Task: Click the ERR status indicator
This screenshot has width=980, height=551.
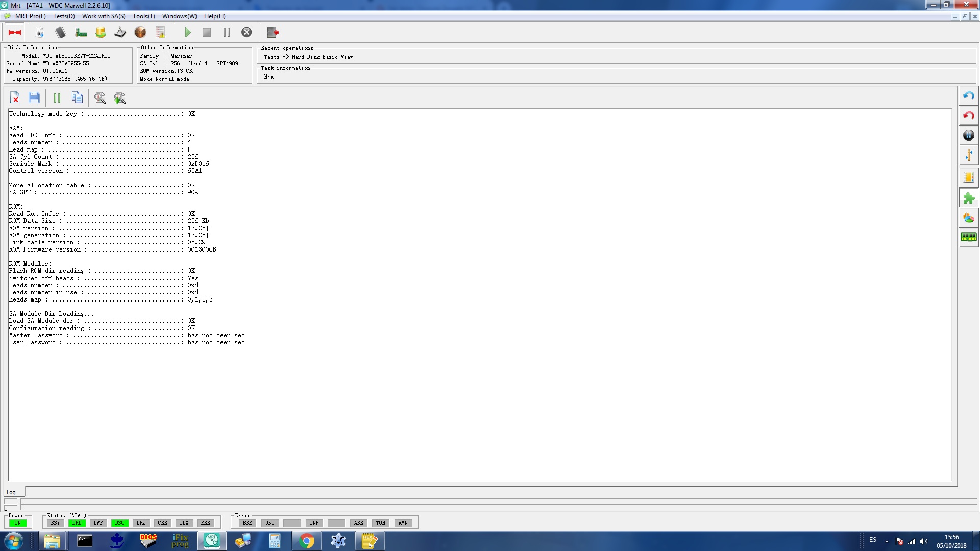Action: [205, 523]
